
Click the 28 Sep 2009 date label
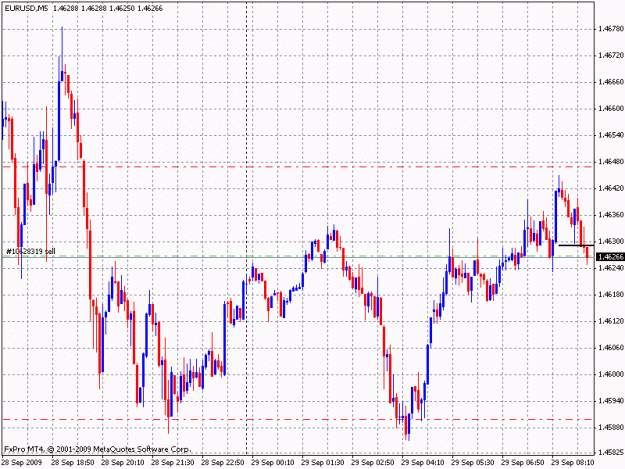[22, 462]
